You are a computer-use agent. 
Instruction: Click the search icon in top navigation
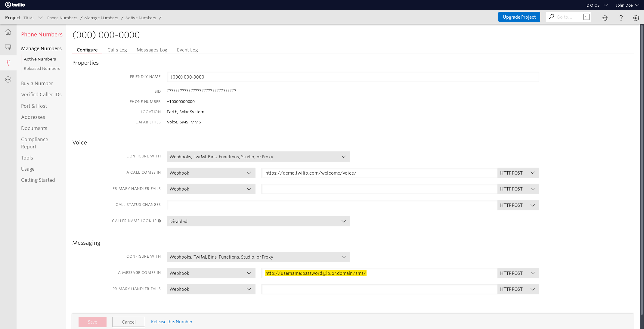point(551,17)
